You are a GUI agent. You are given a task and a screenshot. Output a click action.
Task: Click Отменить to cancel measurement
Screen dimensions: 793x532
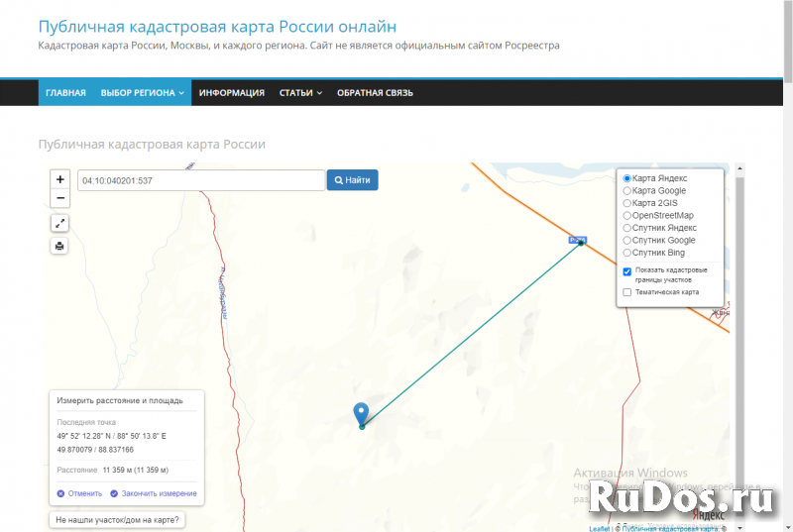coord(80,493)
